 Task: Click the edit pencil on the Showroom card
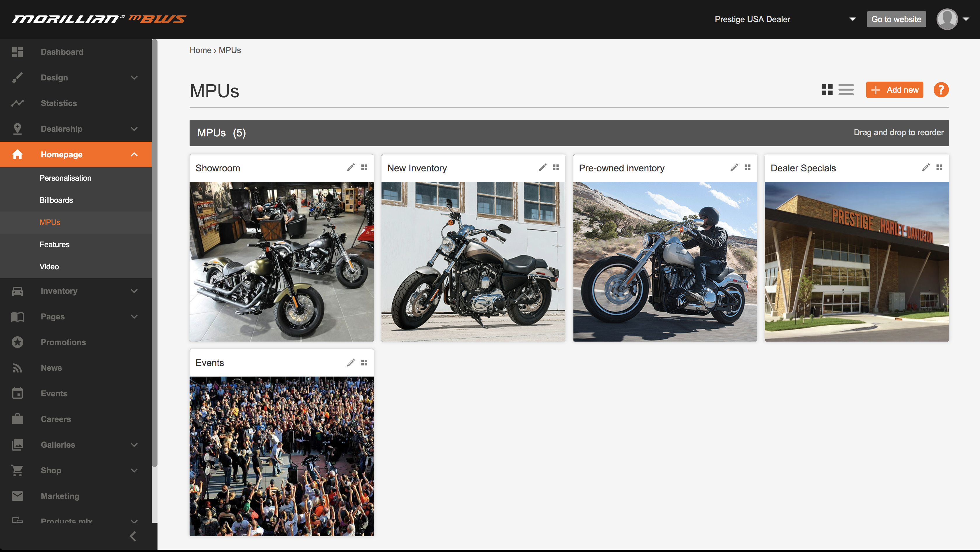[351, 167]
